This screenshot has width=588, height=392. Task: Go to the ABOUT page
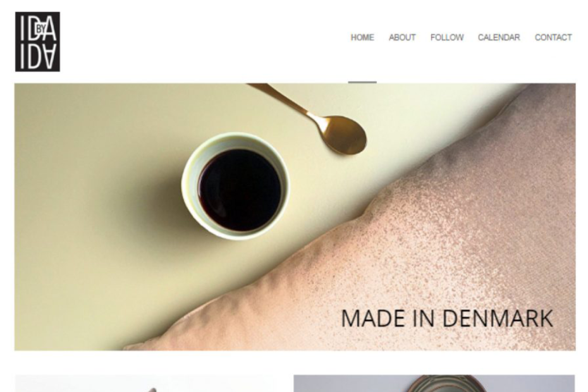(x=402, y=37)
